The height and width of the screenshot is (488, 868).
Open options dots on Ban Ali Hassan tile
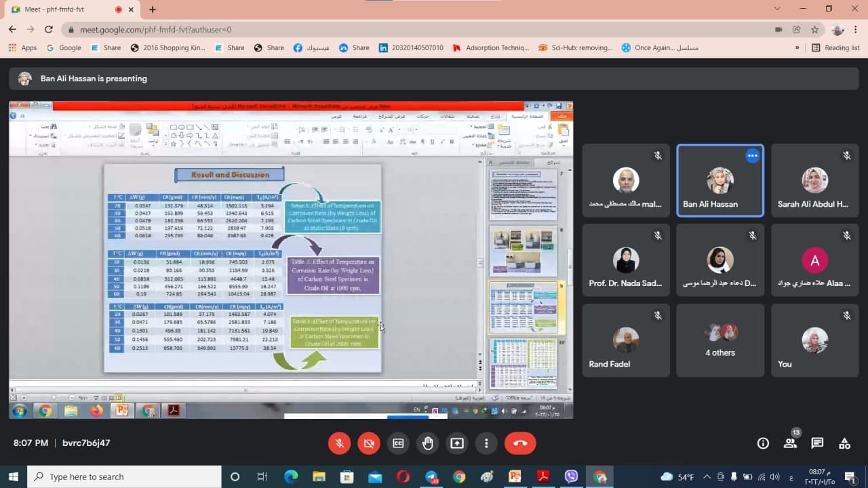coord(752,156)
